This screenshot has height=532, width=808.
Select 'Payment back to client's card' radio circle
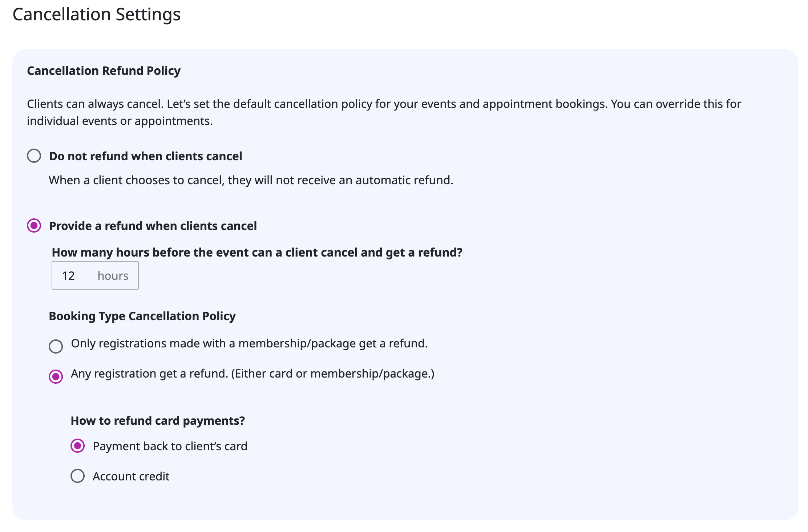click(77, 446)
